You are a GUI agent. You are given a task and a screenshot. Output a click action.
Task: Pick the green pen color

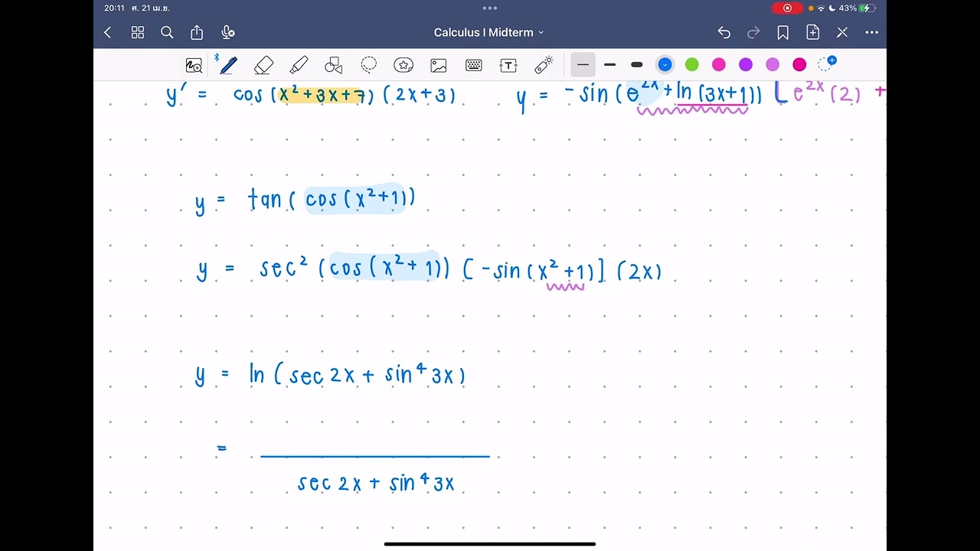tap(692, 65)
